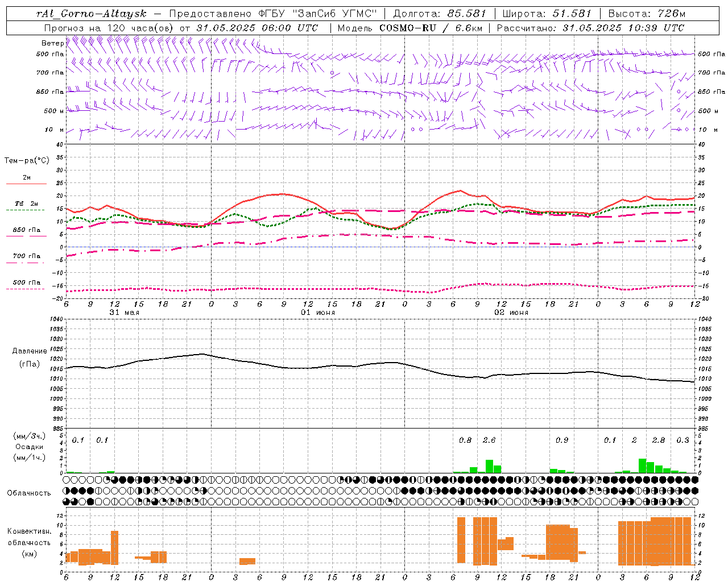Click the "Облачность" cloudiness row label
Image resolution: width=728 pixels, height=582 pixels.
pyautogui.click(x=29, y=493)
